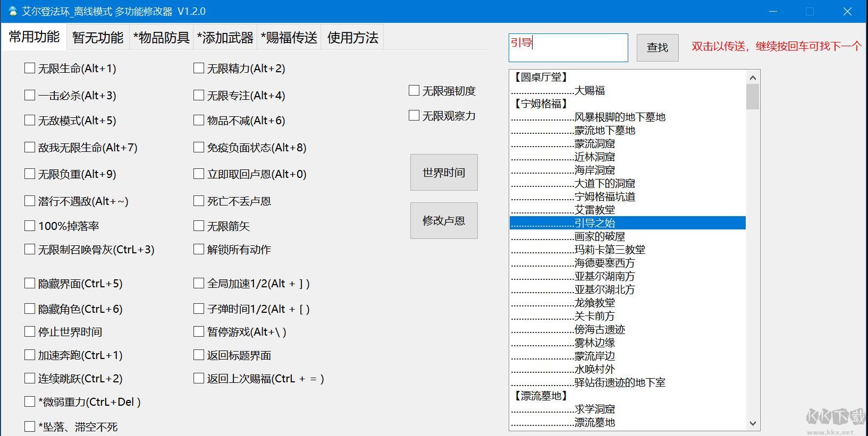Enable 无限专注(Alt+4) checkbox
The height and width of the screenshot is (436, 868).
pyautogui.click(x=199, y=95)
